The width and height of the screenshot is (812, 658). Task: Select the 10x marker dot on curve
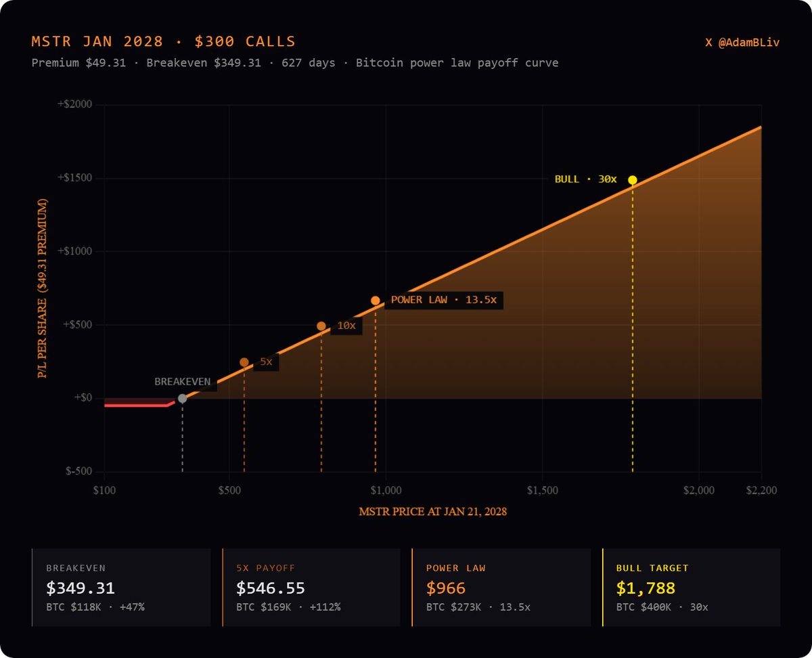pyautogui.click(x=321, y=326)
